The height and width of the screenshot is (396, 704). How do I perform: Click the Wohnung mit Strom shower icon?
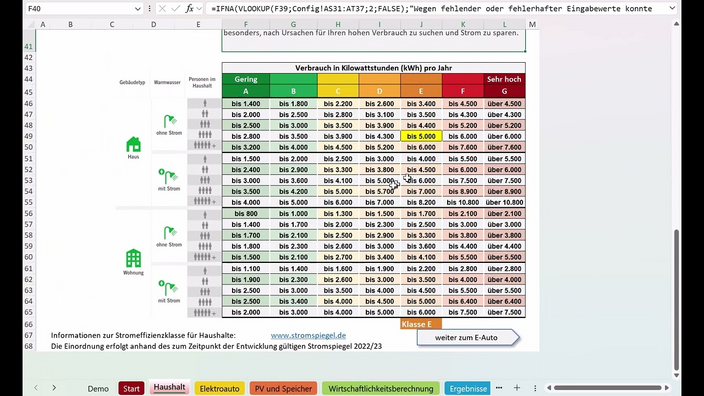(168, 288)
